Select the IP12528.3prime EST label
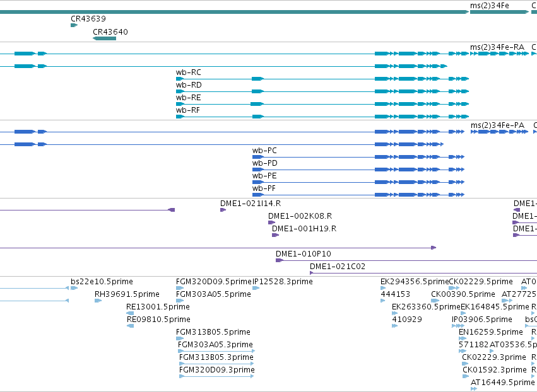Viewport: 537px width, 392px height. (x=283, y=282)
